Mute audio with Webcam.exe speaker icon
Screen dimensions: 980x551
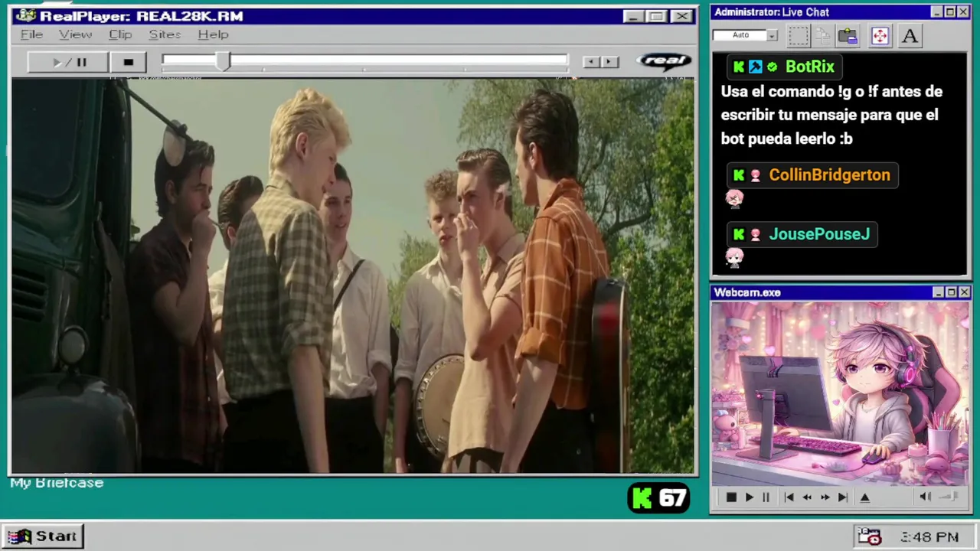[x=925, y=497]
